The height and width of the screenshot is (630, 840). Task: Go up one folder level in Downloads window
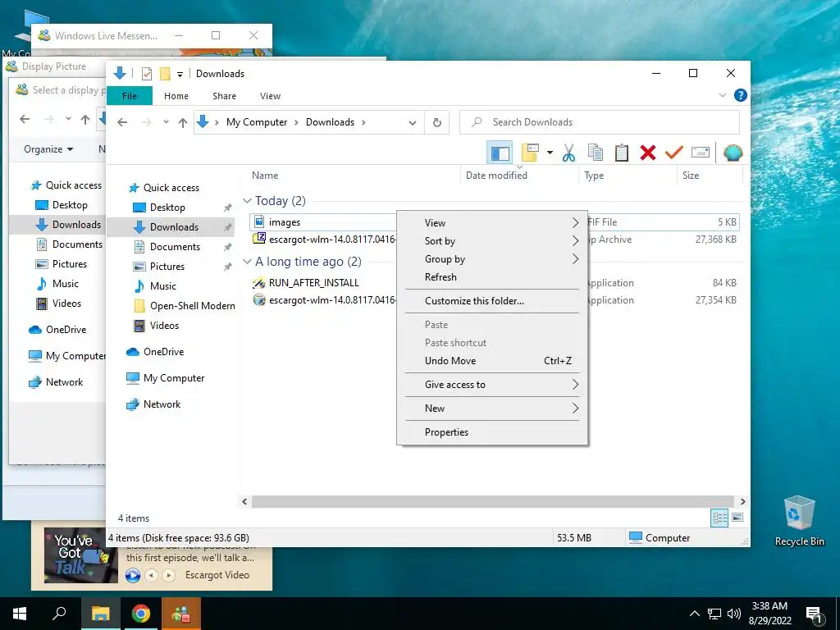183,122
